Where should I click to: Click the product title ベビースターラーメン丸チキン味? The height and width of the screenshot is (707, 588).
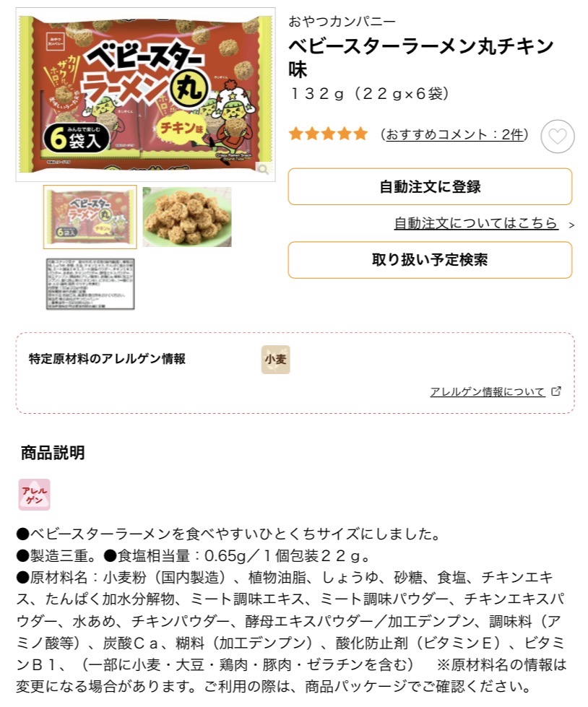click(420, 57)
